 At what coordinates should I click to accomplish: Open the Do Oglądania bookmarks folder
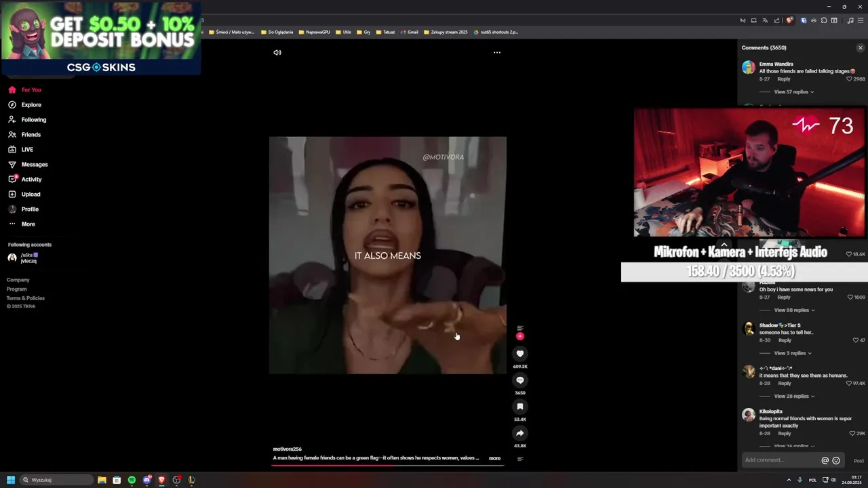click(x=277, y=32)
